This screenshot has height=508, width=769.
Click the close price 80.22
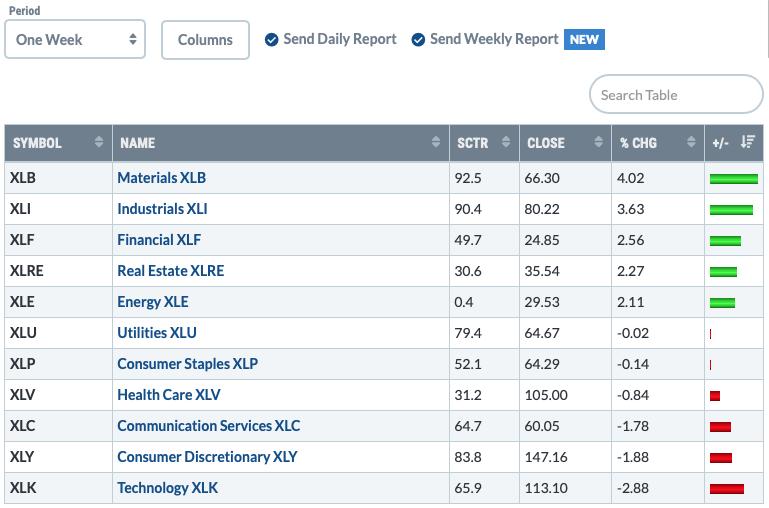[542, 209]
